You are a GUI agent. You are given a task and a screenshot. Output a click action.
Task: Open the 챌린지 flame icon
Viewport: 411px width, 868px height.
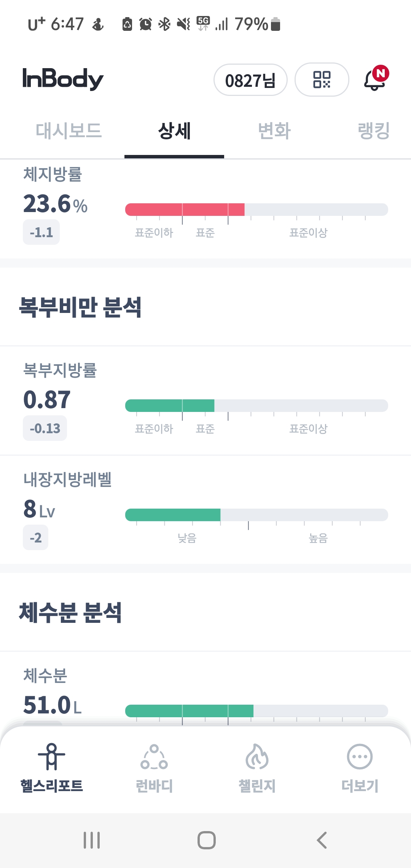(x=257, y=757)
